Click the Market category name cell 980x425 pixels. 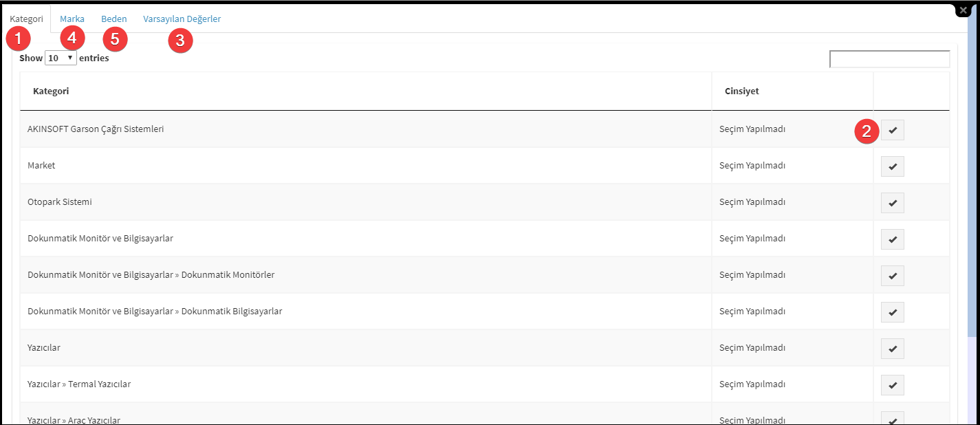[366, 166]
